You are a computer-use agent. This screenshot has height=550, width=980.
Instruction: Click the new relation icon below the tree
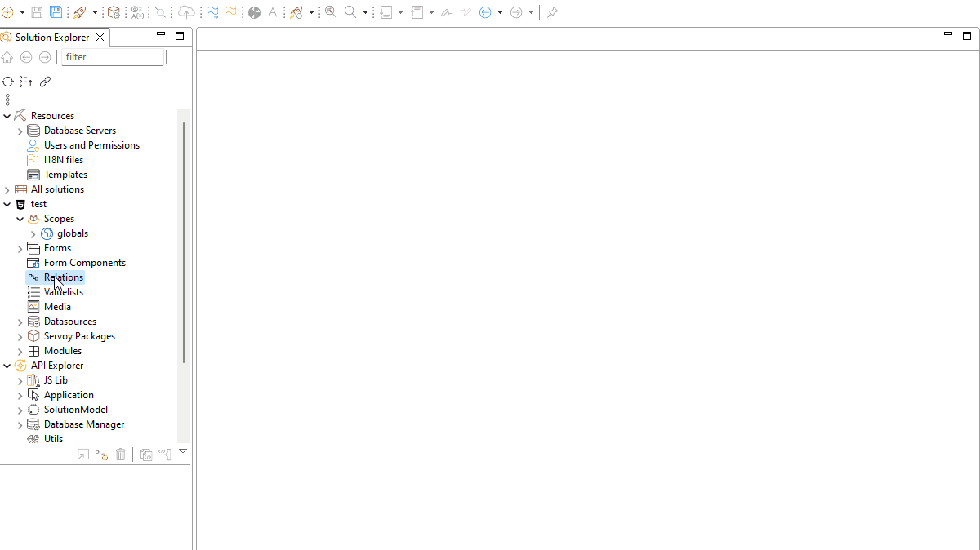(x=101, y=455)
